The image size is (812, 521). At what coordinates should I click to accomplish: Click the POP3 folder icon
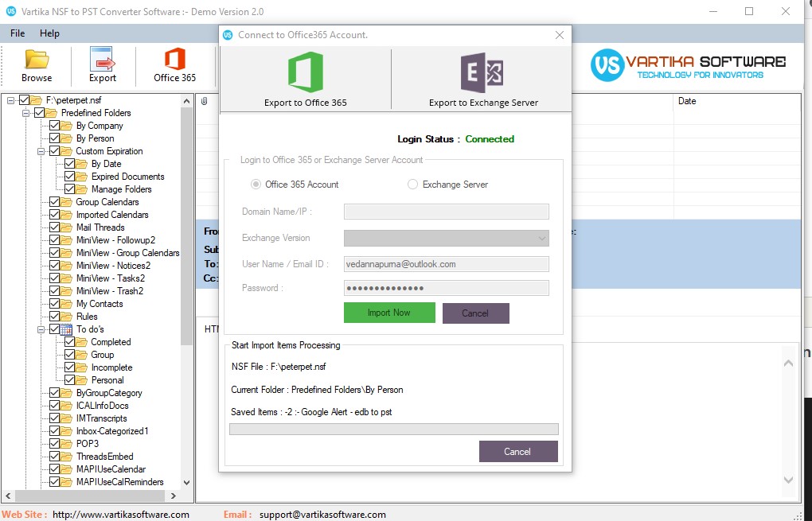[66, 443]
